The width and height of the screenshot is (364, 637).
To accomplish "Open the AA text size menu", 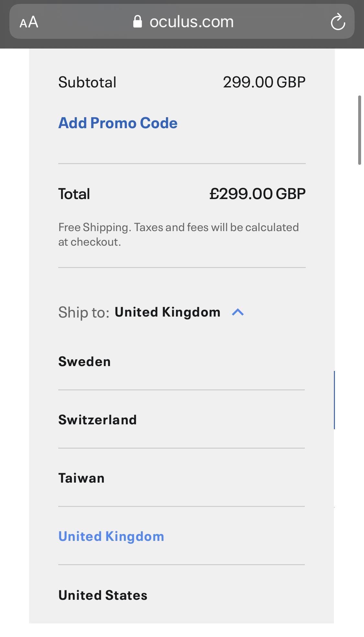I will coord(29,22).
